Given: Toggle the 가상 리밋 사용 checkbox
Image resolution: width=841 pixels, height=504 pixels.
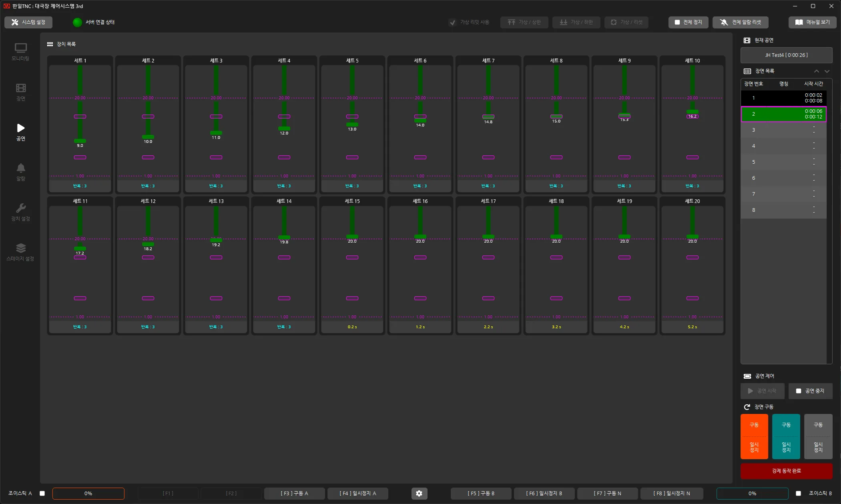Looking at the screenshot, I should (452, 22).
